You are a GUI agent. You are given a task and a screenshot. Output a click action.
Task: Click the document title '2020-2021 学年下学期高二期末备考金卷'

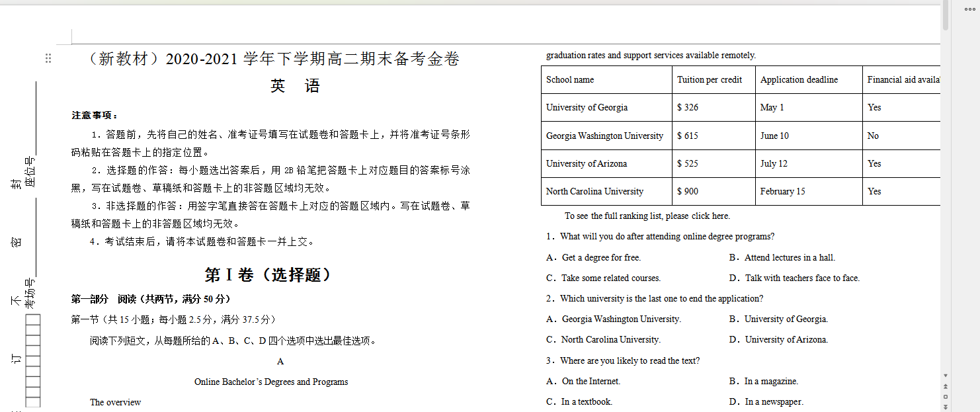click(x=312, y=59)
